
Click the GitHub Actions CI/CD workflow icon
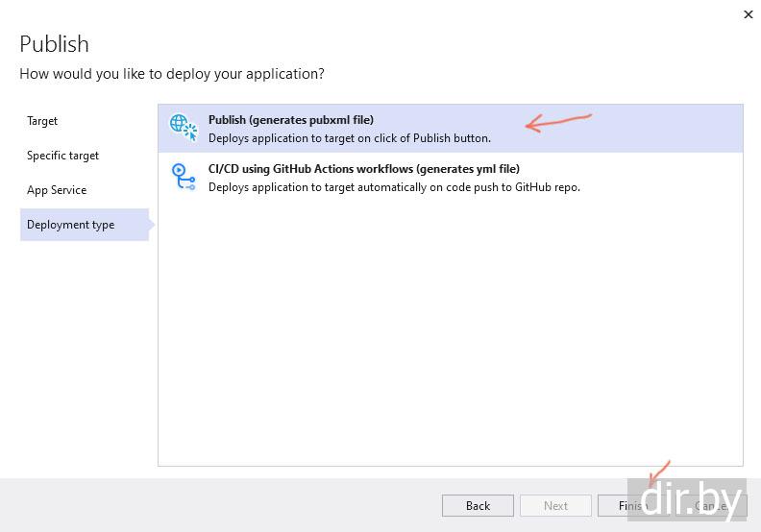[182, 176]
